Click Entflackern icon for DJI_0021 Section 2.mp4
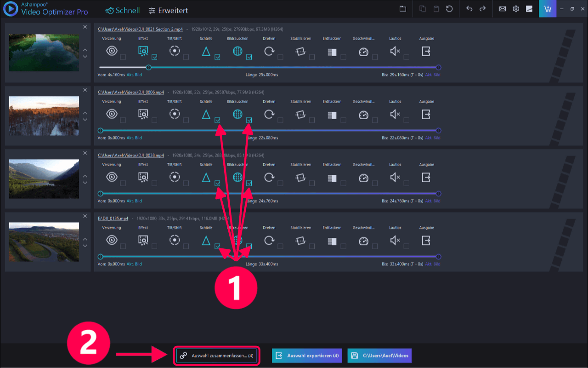This screenshot has height=368, width=588. (332, 52)
